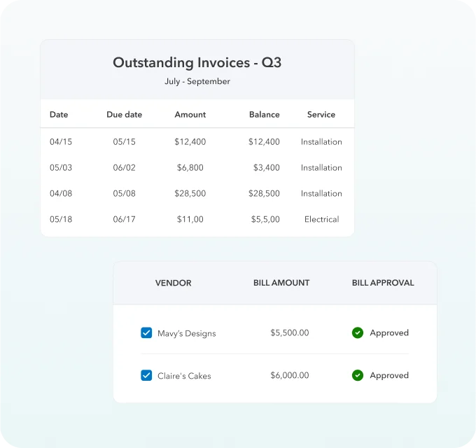This screenshot has width=476, height=448.
Task: Sort by the Service column header
Action: 321,114
